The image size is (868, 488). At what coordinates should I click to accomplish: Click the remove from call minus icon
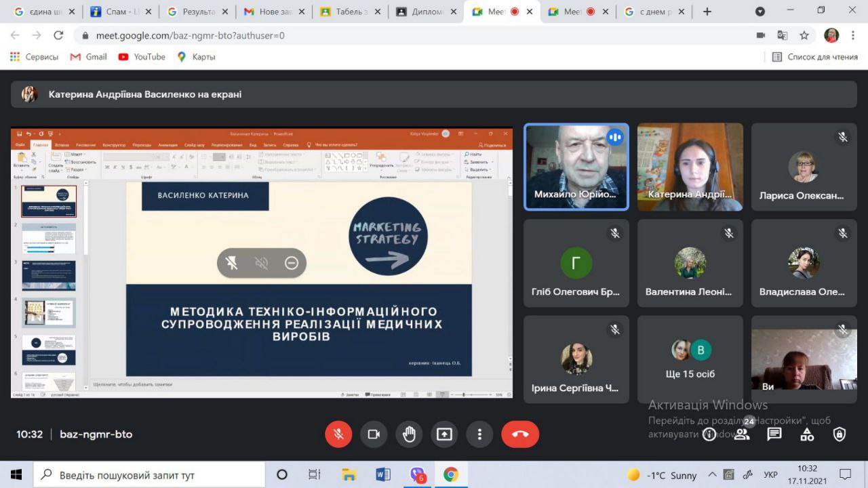pyautogui.click(x=292, y=263)
